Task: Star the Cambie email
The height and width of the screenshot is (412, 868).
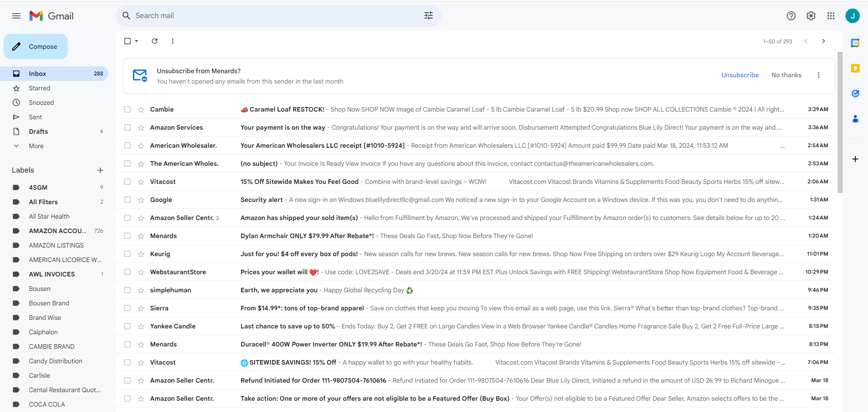Action: tap(141, 109)
